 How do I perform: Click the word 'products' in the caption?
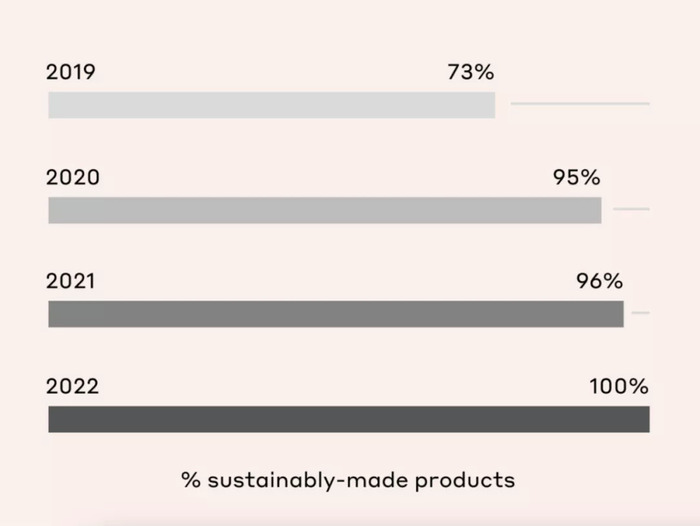465,481
